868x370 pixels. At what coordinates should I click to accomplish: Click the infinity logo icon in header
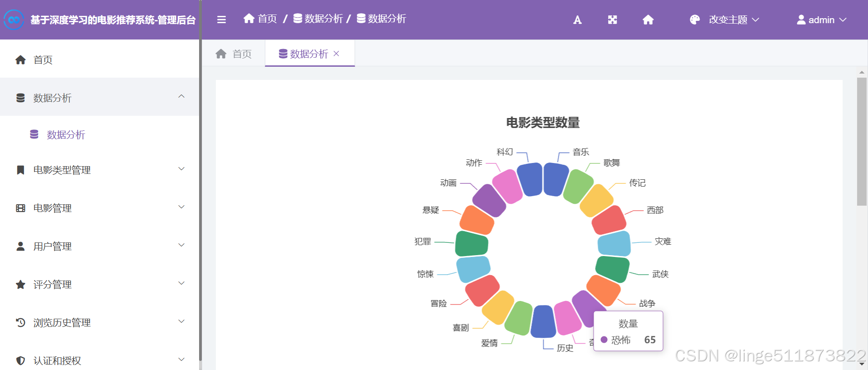pyautogui.click(x=14, y=20)
